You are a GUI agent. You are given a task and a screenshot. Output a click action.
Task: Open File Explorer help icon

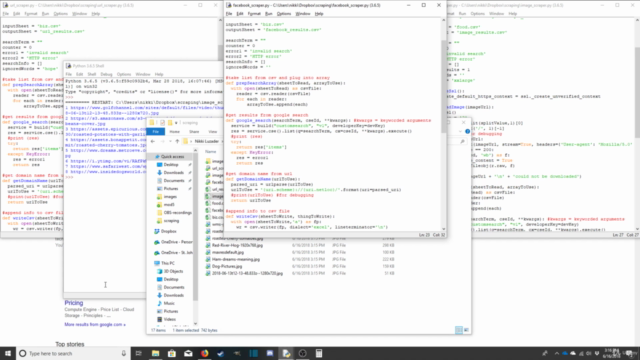tap(467, 131)
